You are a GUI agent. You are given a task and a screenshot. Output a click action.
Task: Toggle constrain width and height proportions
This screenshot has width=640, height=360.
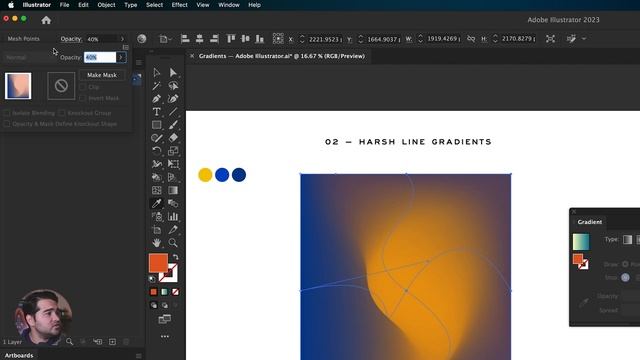coord(471,39)
